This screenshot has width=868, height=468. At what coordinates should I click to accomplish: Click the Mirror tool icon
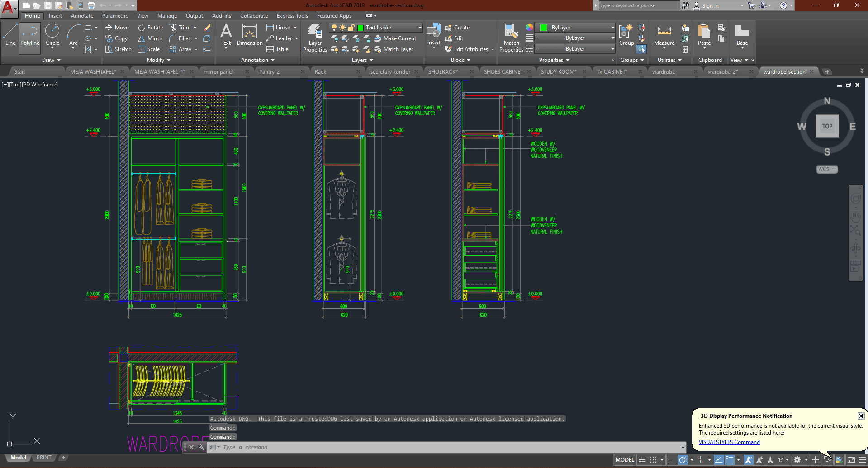pyautogui.click(x=142, y=38)
